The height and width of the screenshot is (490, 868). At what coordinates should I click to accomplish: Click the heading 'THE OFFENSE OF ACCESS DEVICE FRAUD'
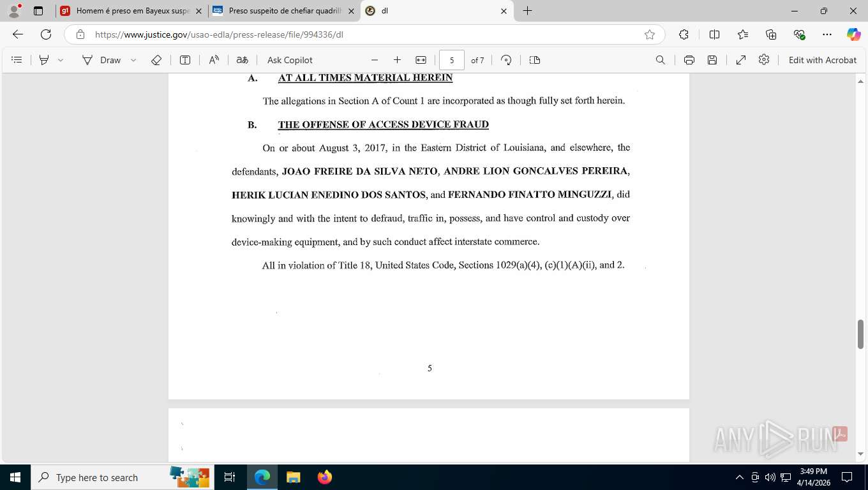point(384,124)
